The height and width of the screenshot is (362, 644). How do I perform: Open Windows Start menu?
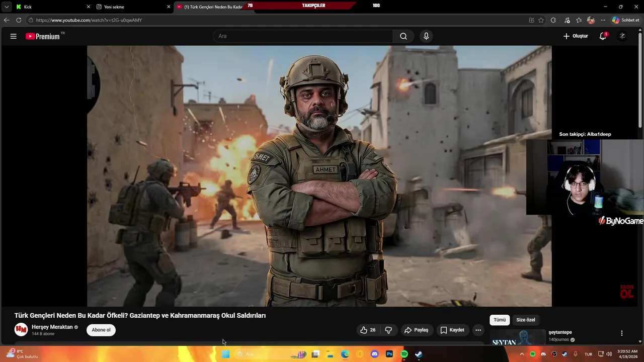click(225, 354)
